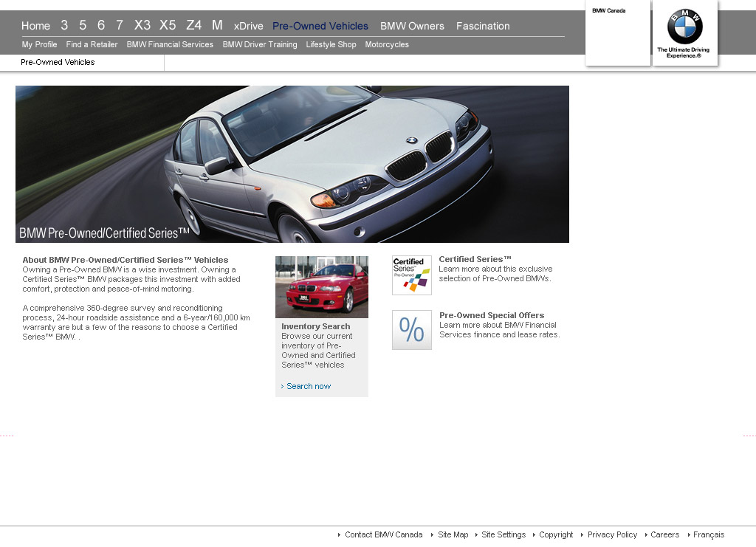The image size is (756, 547).
Task: Open the xDrive menu item
Action: [248, 26]
